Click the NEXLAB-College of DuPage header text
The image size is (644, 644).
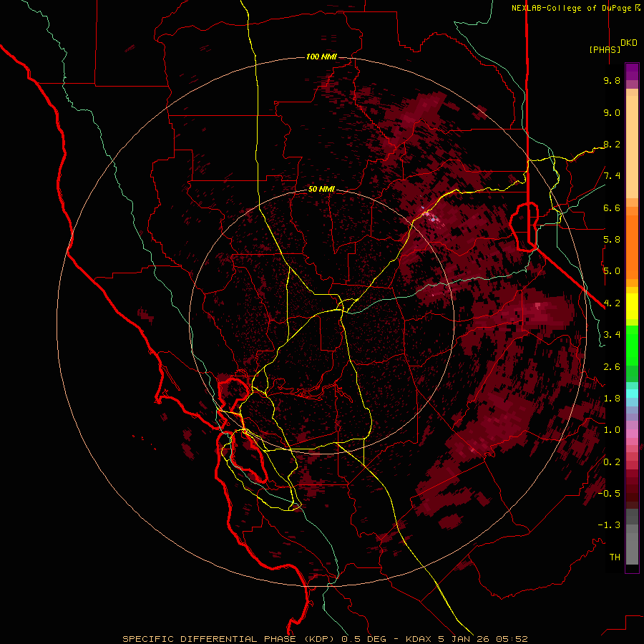(571, 8)
